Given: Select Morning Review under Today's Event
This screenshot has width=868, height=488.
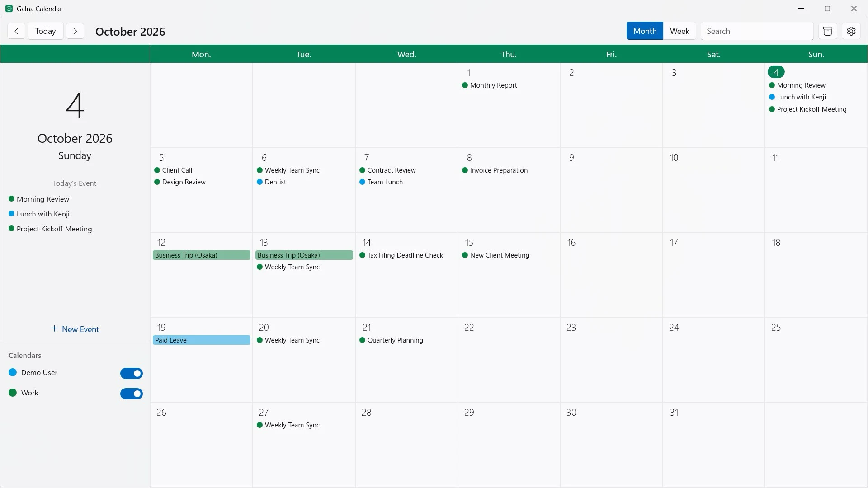Looking at the screenshot, I should [39, 199].
